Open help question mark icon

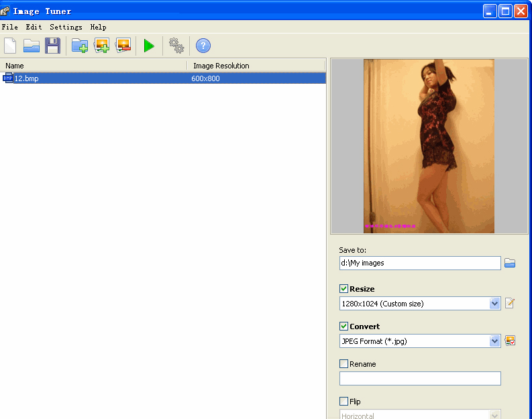(203, 46)
